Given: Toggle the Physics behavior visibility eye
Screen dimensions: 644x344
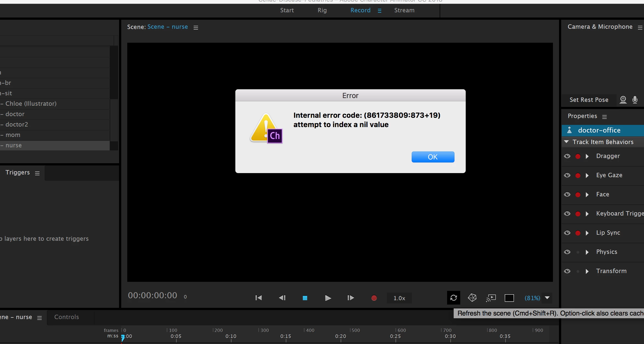Looking at the screenshot, I should click(567, 252).
